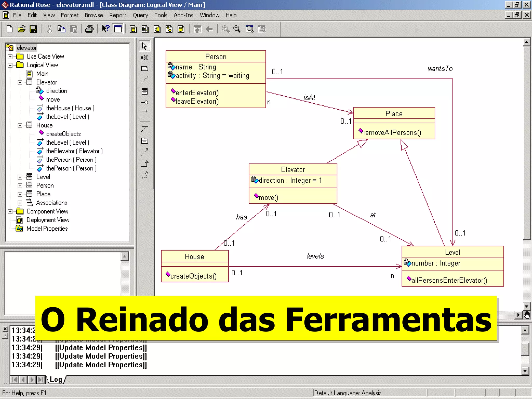
Task: Select the Association Class tool
Action: click(145, 129)
